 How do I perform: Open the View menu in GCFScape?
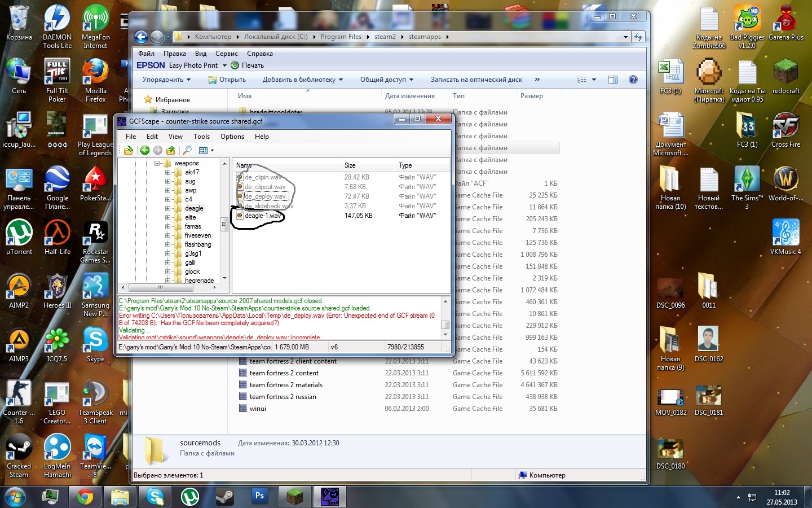[176, 137]
